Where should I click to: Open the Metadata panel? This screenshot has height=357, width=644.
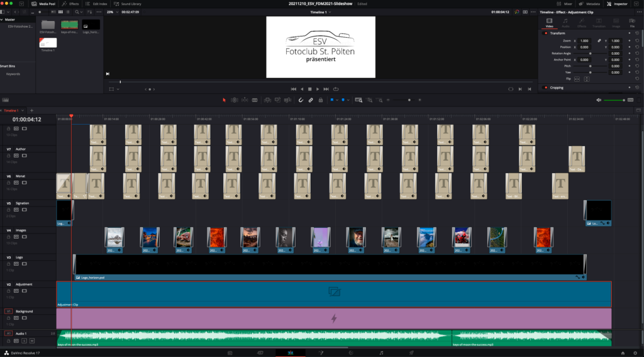[x=589, y=4]
